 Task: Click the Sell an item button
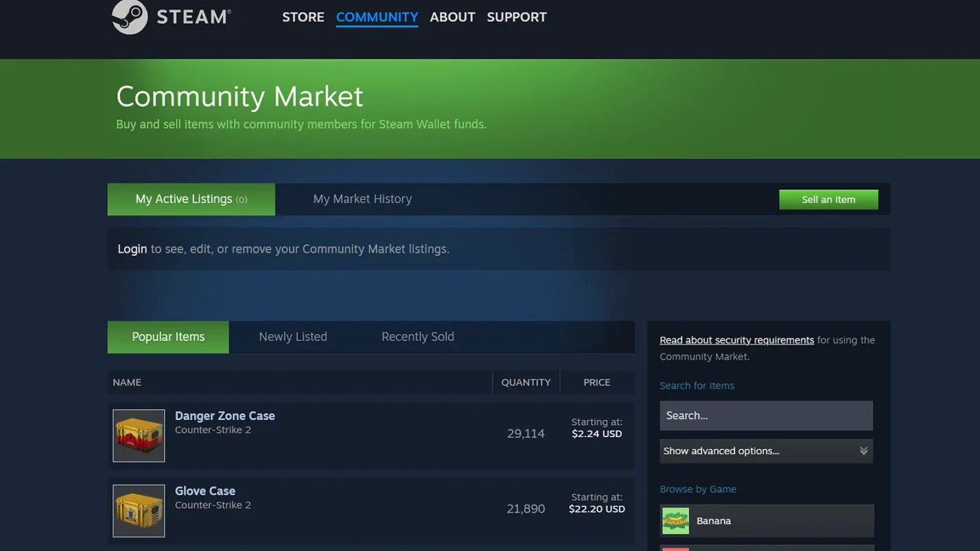coord(828,199)
